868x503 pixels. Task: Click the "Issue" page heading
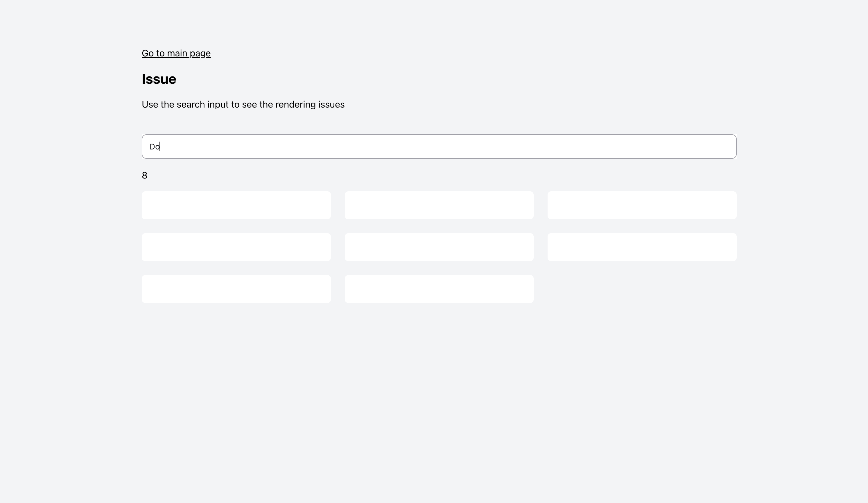click(x=158, y=79)
